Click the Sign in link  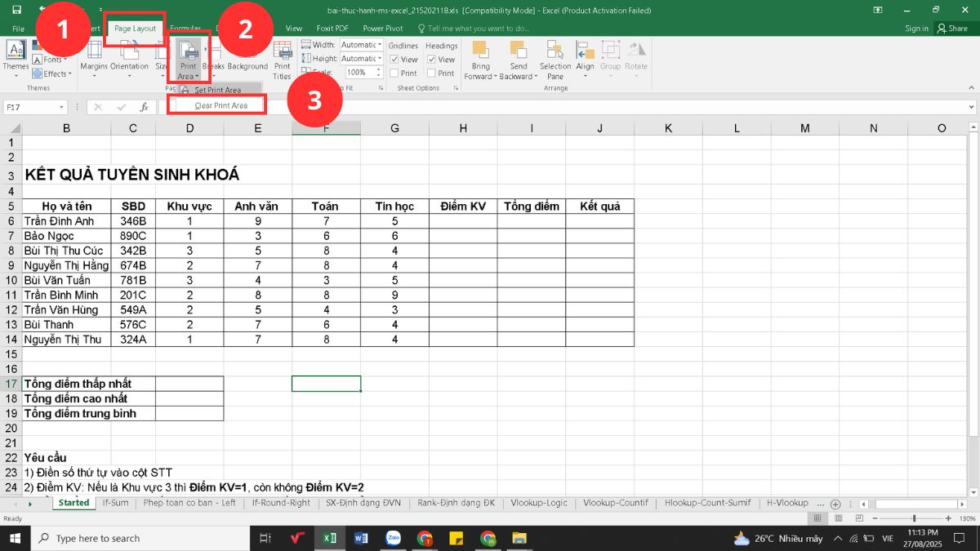pyautogui.click(x=916, y=29)
